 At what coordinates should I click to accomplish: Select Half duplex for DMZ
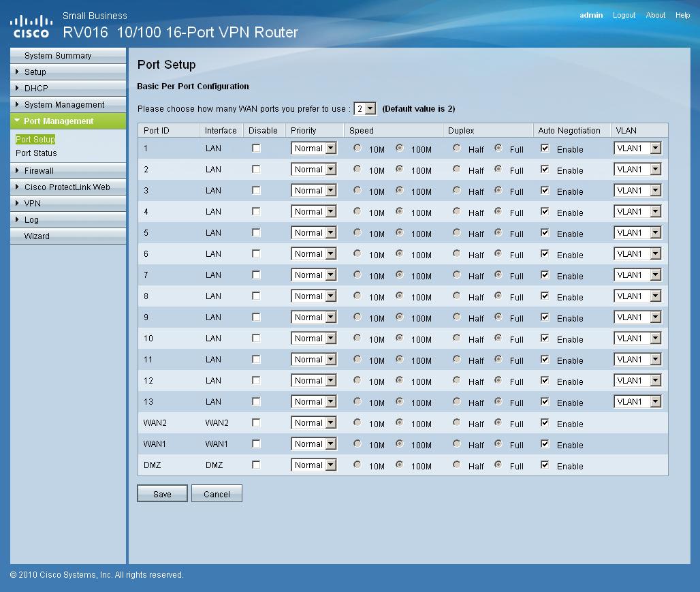point(457,464)
